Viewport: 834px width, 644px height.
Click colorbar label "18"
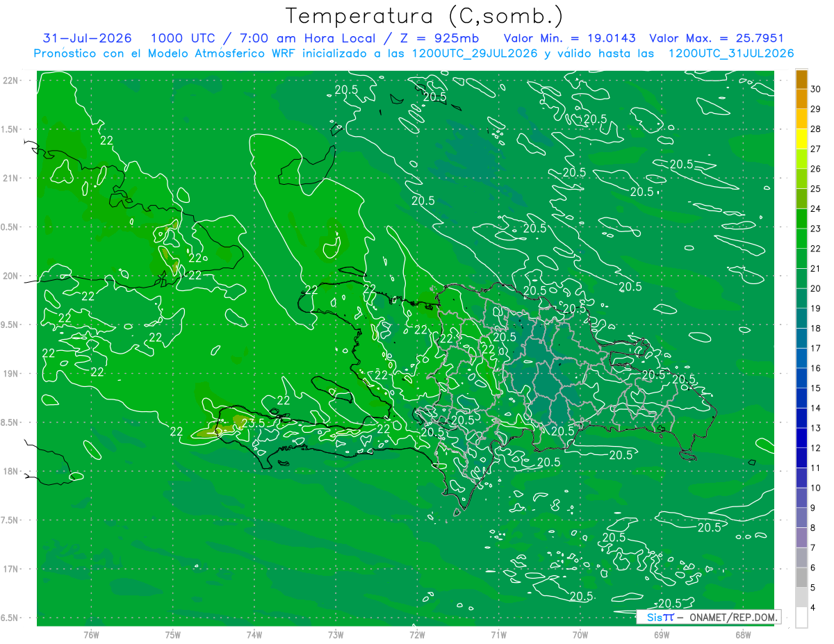point(816,329)
